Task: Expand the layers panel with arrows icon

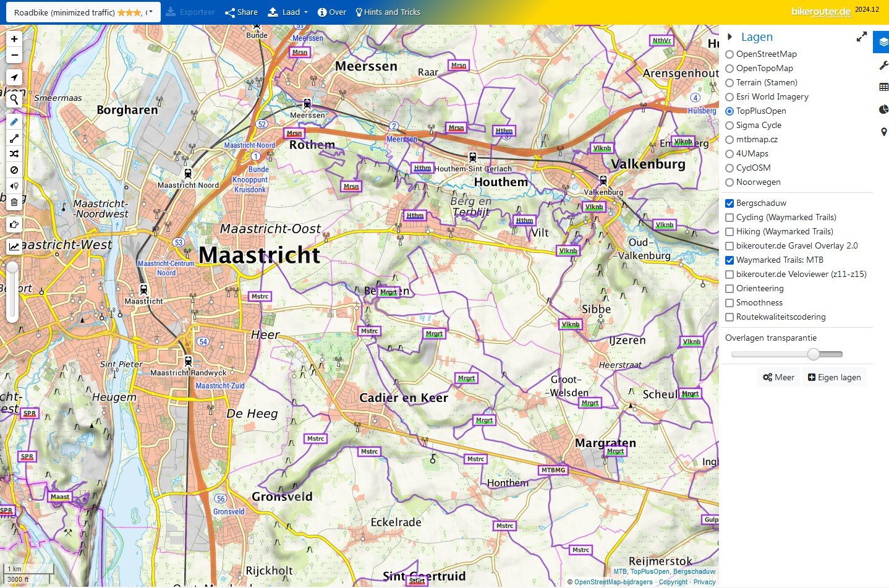Action: (861, 37)
